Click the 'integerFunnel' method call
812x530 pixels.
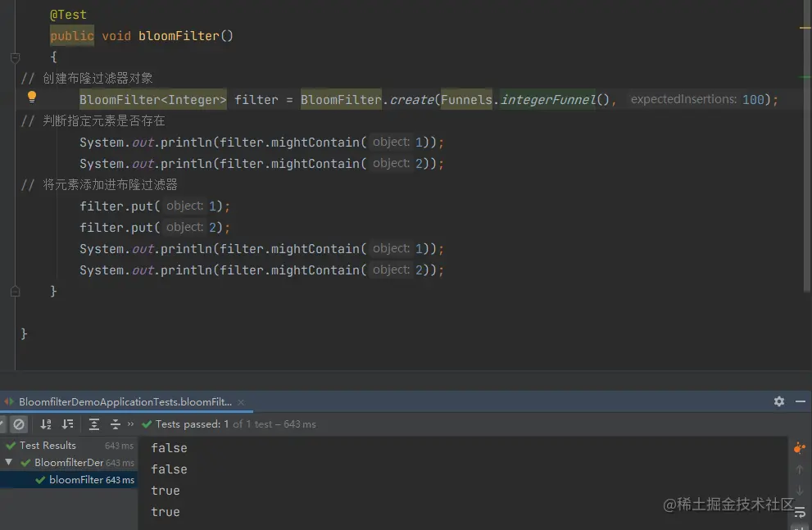[548, 99]
